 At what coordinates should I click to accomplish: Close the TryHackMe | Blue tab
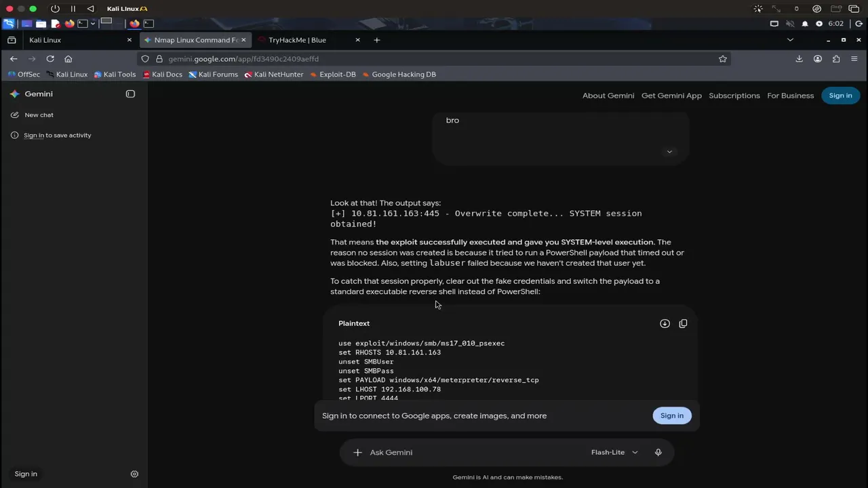pyautogui.click(x=358, y=40)
